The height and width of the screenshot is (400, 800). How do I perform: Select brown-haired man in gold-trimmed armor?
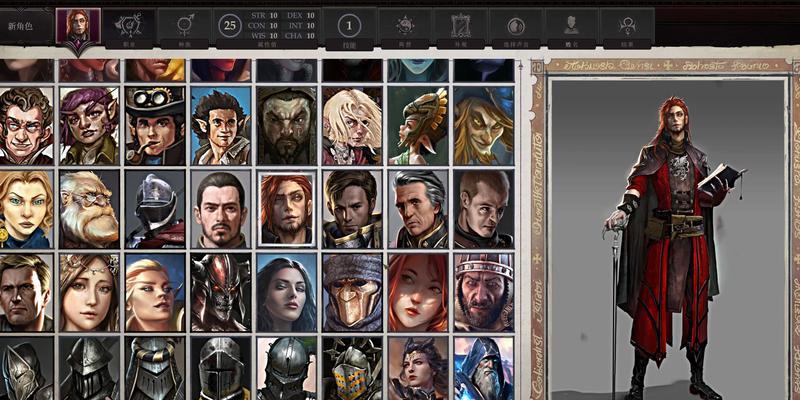353,209
